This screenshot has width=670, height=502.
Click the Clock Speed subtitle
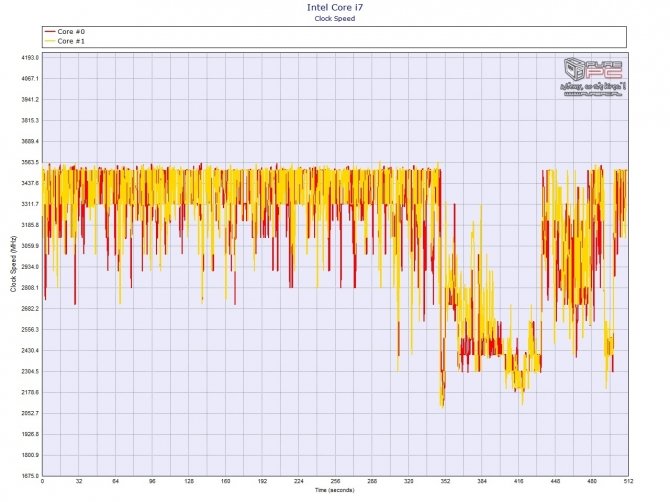click(x=335, y=18)
